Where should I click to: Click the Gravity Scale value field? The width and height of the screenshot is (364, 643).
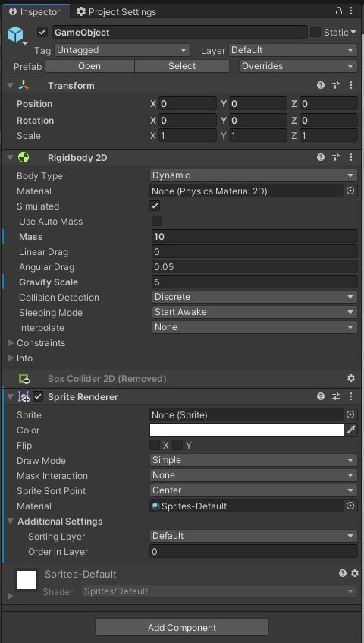(254, 282)
